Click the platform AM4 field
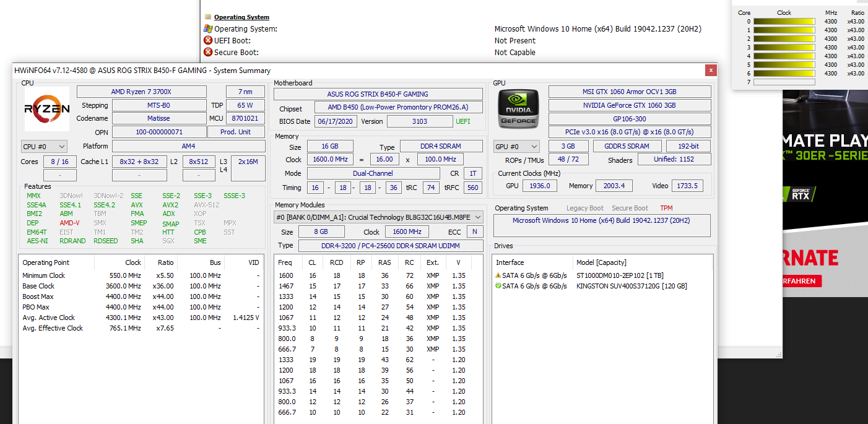The image size is (868, 424). click(x=189, y=146)
